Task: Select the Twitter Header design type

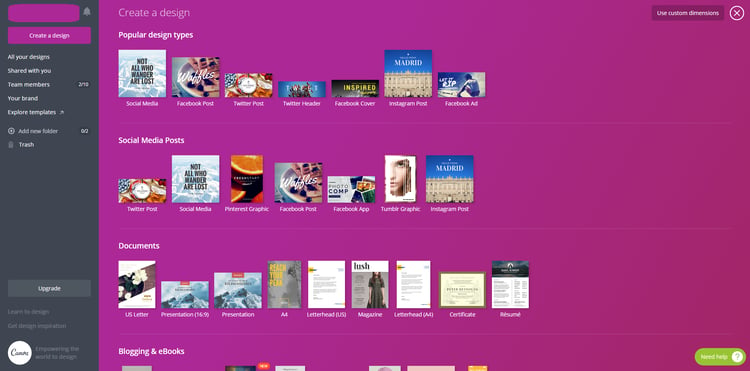Action: pyautogui.click(x=302, y=89)
